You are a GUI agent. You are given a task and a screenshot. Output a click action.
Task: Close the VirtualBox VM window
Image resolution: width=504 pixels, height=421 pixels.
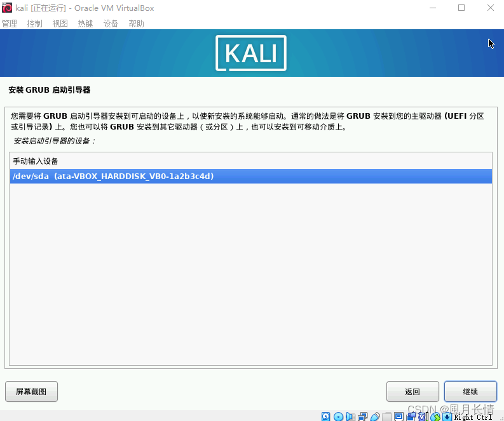[490, 8]
